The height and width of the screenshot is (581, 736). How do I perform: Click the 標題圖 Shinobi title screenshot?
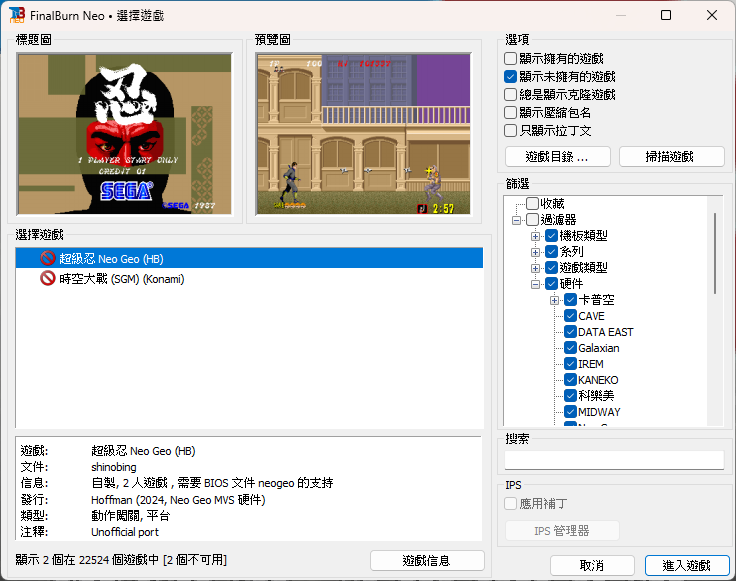124,134
